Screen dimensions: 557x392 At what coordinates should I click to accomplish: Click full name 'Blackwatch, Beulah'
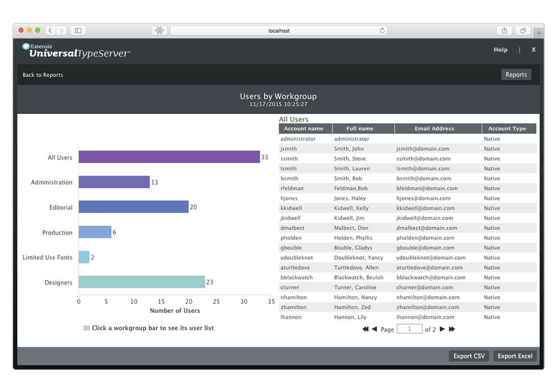358,278
